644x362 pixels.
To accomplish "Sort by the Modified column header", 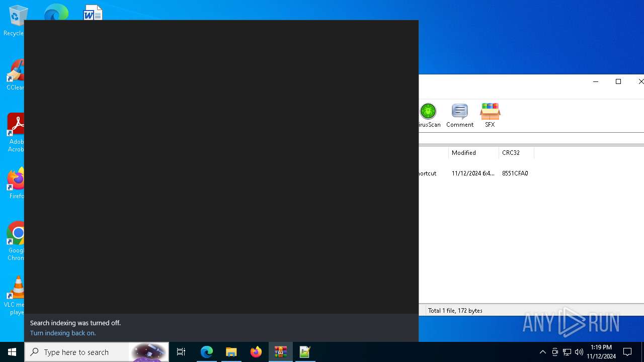I will (473, 153).
